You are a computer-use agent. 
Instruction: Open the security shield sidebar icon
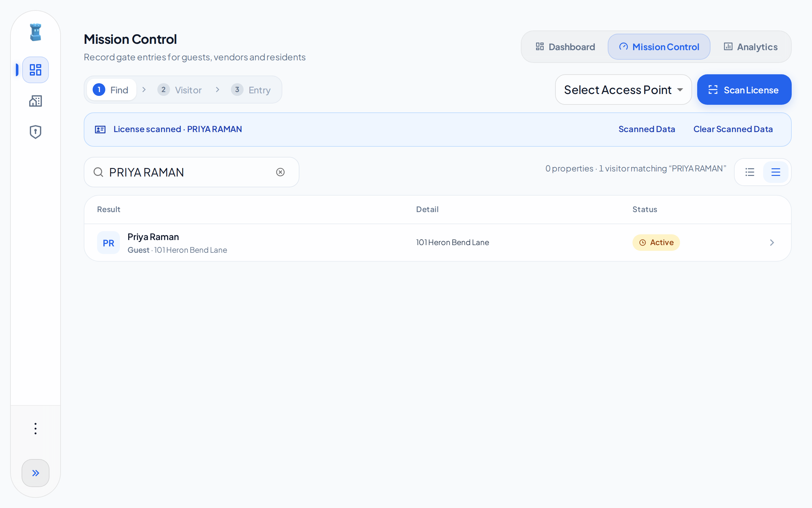(x=35, y=132)
